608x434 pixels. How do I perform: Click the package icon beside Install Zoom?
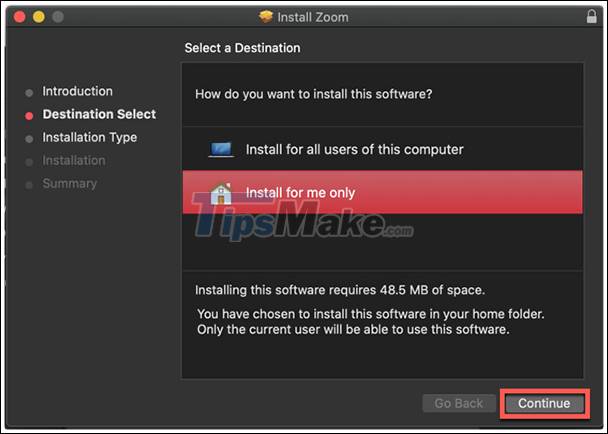[x=266, y=16]
